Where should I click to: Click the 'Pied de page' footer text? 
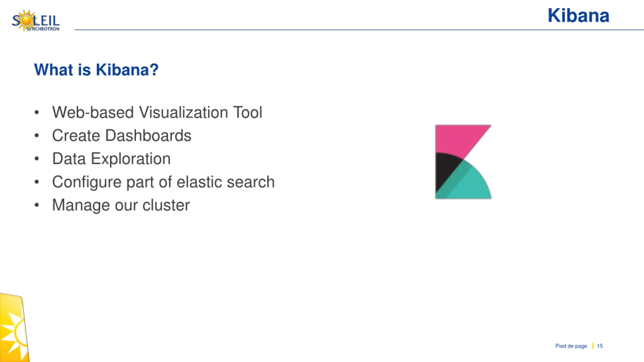pos(571,346)
